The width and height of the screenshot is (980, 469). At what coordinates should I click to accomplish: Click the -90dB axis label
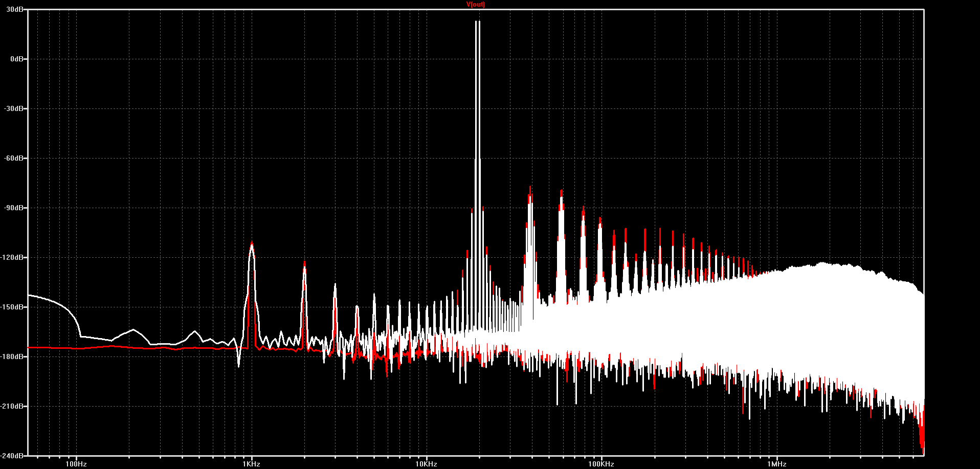point(13,208)
